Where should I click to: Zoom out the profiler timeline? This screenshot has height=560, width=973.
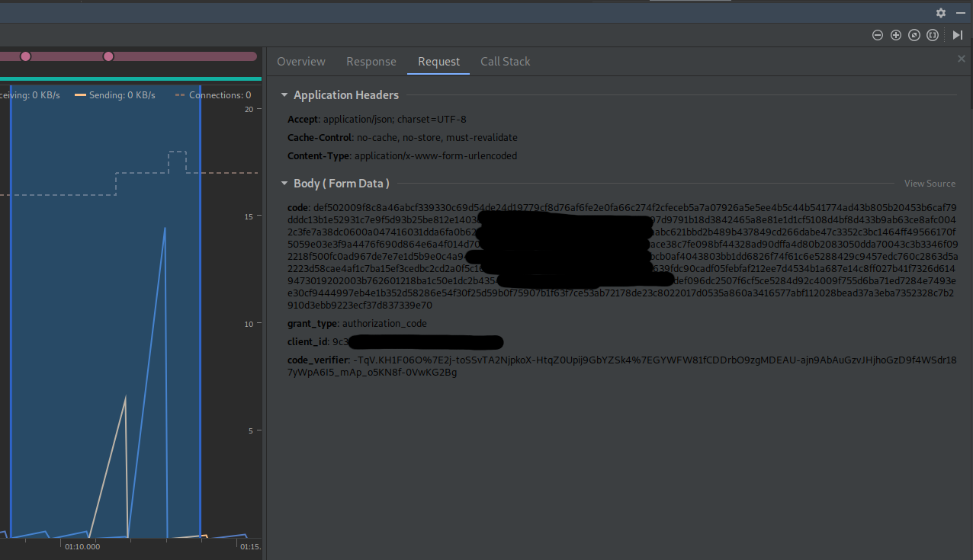point(878,35)
